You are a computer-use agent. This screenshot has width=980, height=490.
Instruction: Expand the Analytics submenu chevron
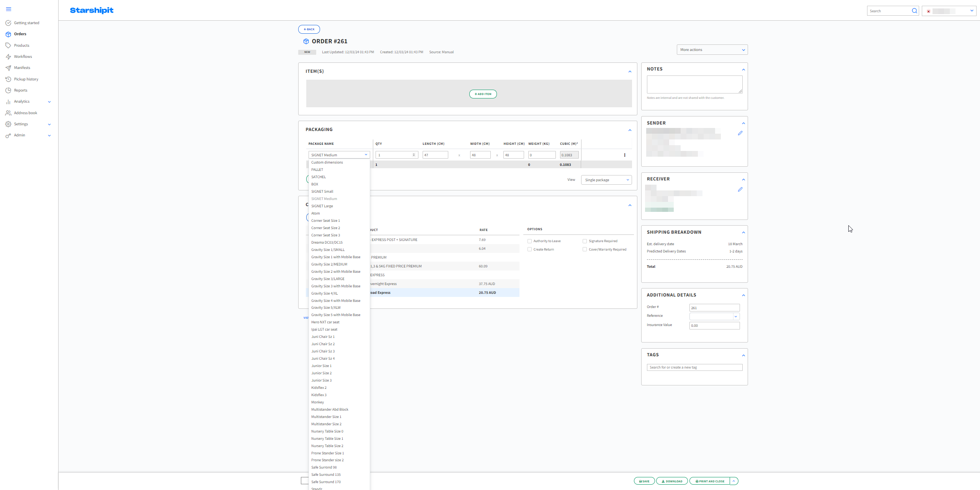click(x=49, y=102)
